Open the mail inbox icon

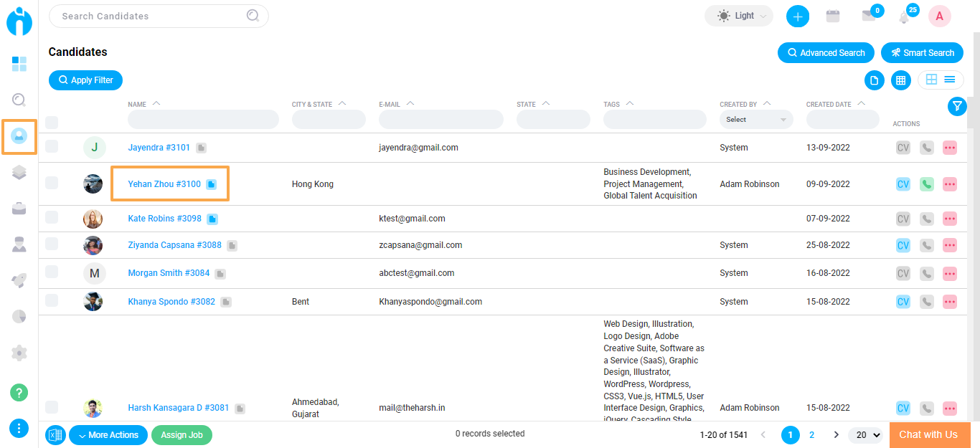click(870, 16)
